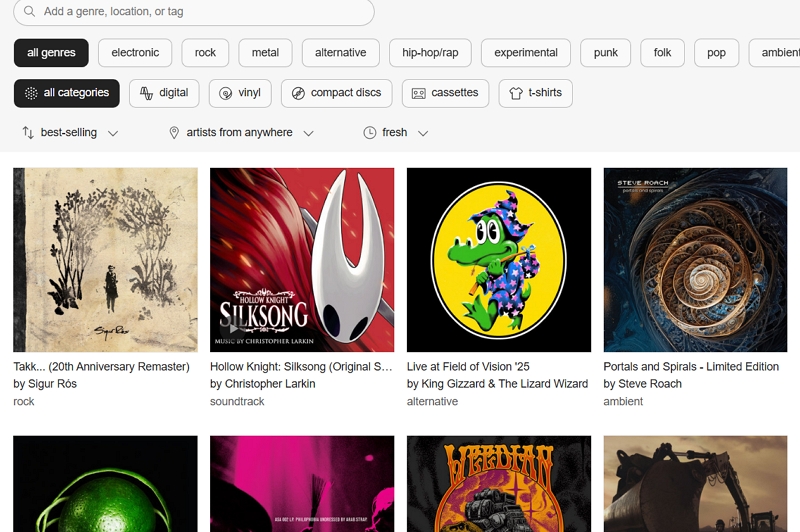Open Live at Field of Vision '25 title

(x=468, y=367)
